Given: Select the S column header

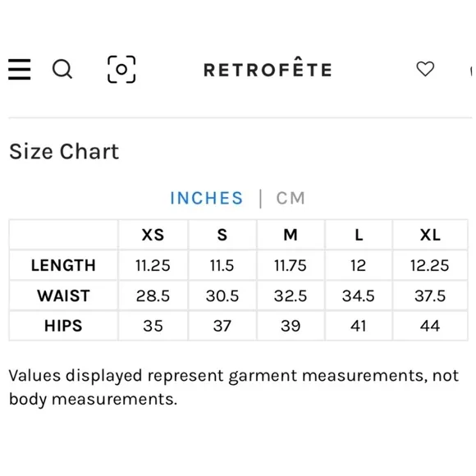Looking at the screenshot, I should (222, 235).
